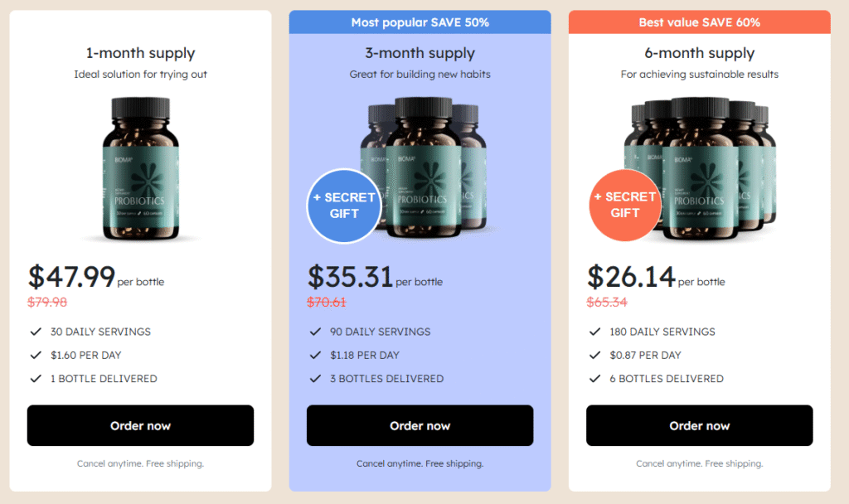This screenshot has width=849, height=504.
Task: Order the 6-month supply
Action: click(x=699, y=425)
